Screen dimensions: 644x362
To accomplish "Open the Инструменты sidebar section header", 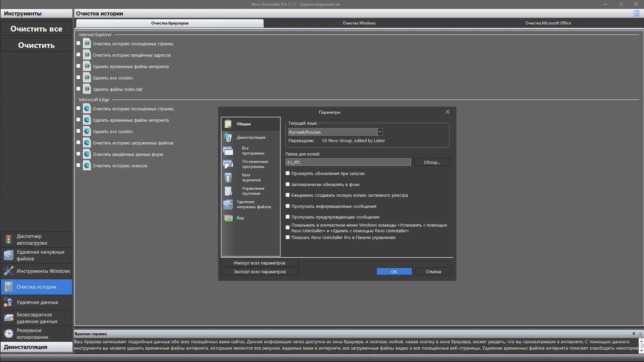I will pyautogui.click(x=37, y=13).
